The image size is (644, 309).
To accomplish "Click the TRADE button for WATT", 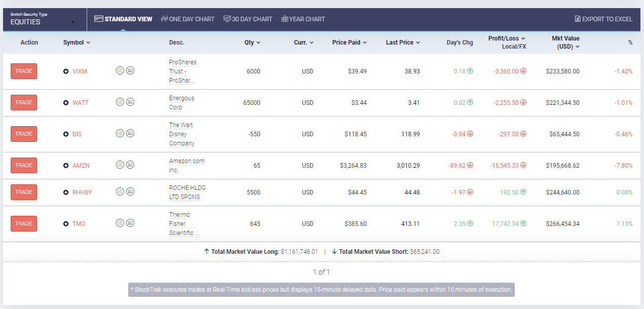I will coord(23,102).
